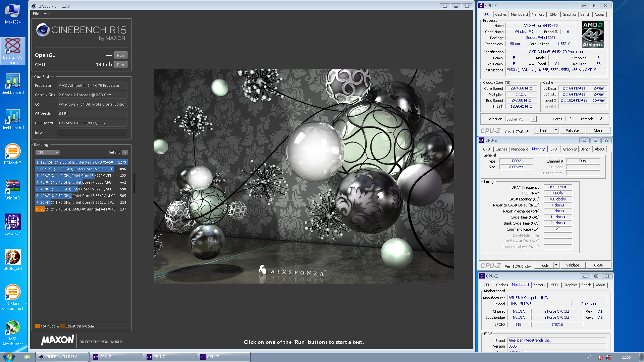The image size is (644, 362).
Task: Click the DRAM Frequency value 495.8 MHz
Action: 557,187
